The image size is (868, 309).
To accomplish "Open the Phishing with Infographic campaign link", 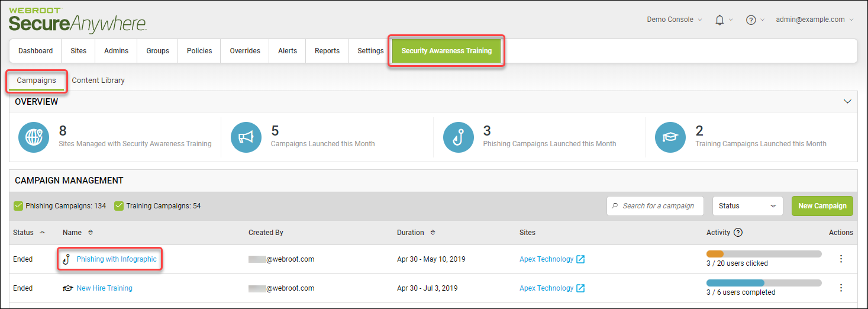I will click(x=117, y=259).
